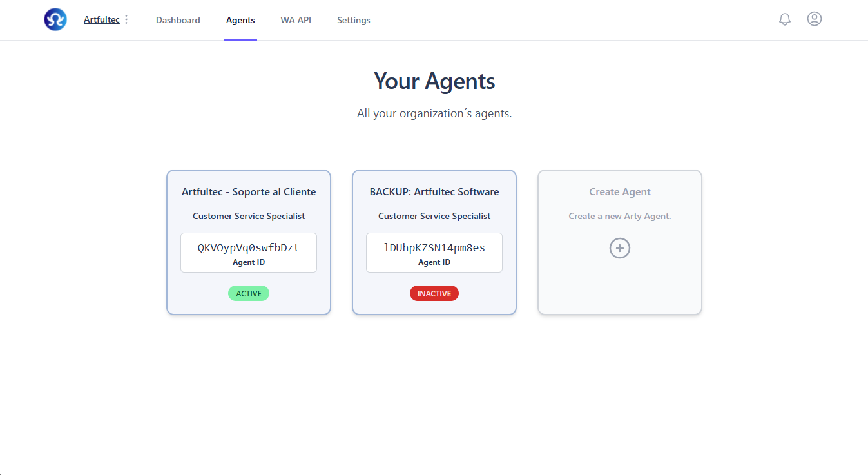Click the Artfultec organization link
The image size is (868, 475).
pos(101,19)
